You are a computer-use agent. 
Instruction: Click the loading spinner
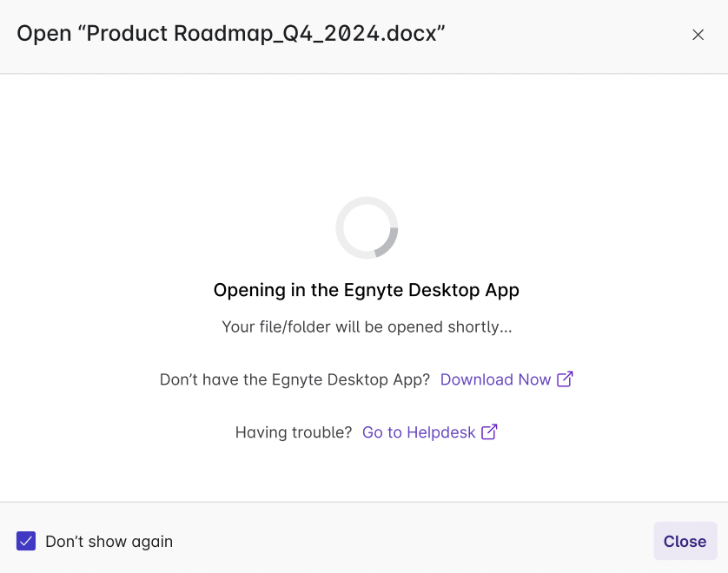[x=367, y=227]
